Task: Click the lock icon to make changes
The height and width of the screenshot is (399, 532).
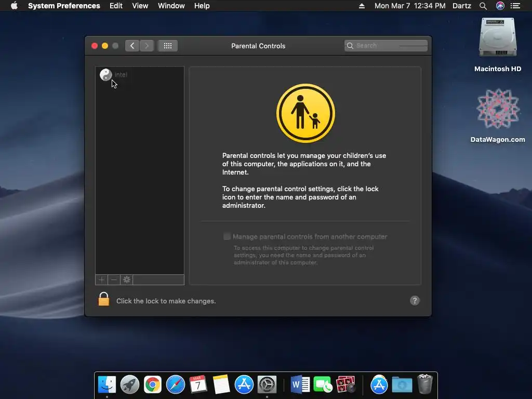Action: point(104,299)
